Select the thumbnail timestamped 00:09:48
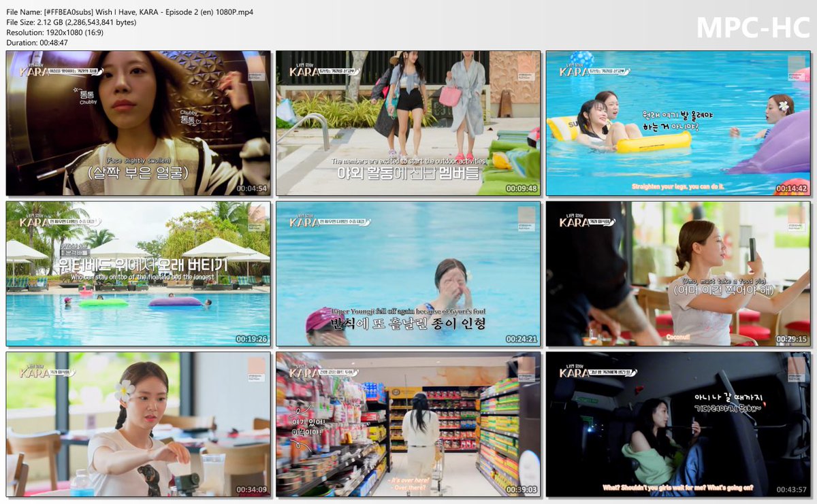The image size is (817, 504). pos(408,123)
